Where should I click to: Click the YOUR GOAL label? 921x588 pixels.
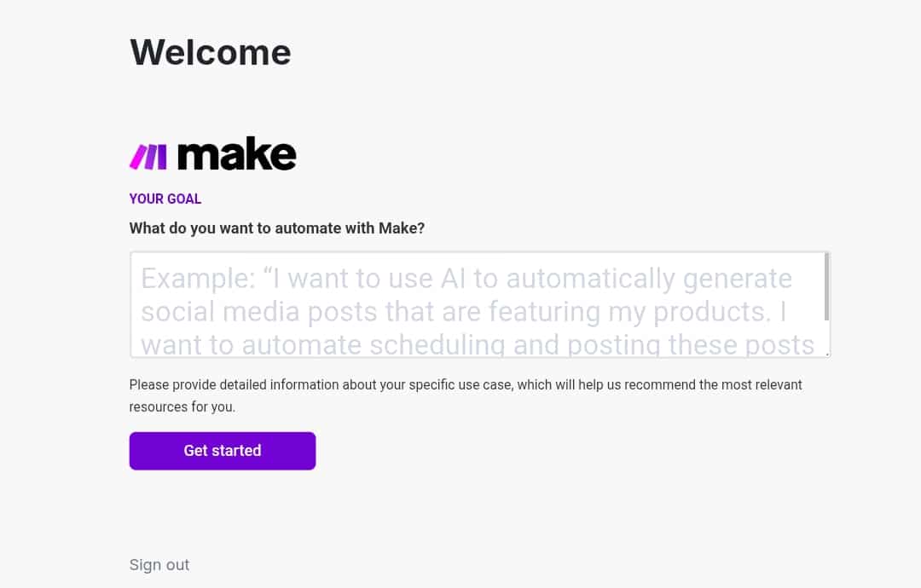165,199
